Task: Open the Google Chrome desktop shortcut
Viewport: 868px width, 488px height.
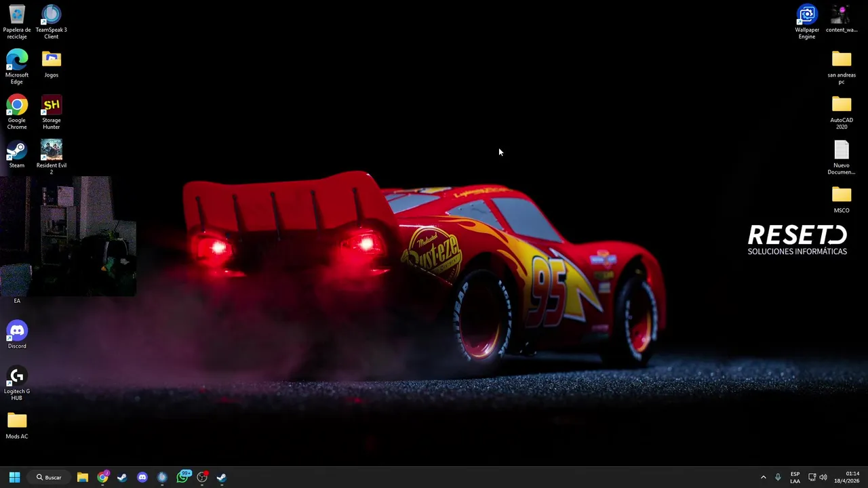Action: tap(17, 113)
